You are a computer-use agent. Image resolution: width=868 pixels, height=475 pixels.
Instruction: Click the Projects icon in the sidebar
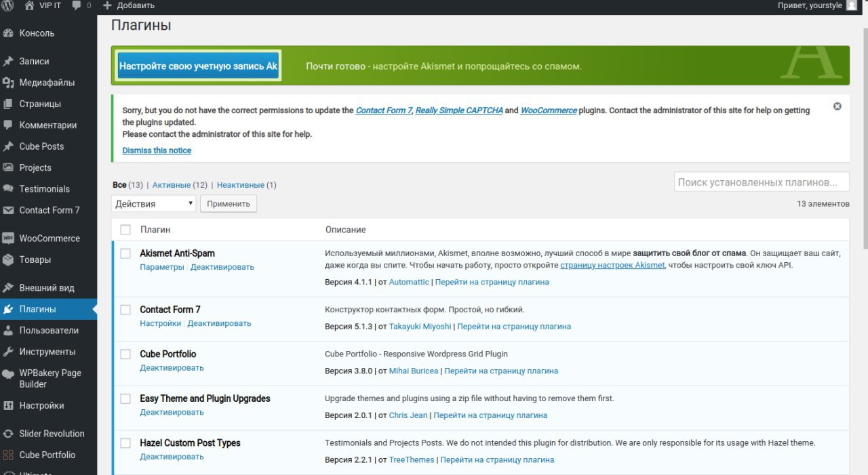coord(8,167)
